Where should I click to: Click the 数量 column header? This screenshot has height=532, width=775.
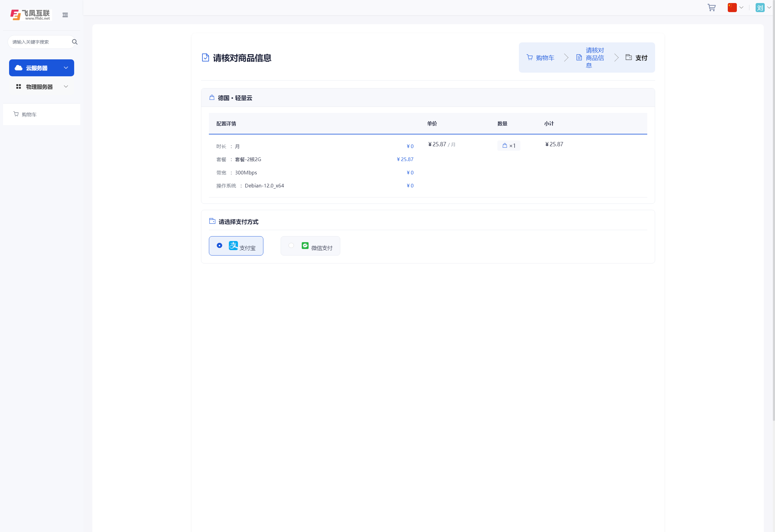[503, 124]
